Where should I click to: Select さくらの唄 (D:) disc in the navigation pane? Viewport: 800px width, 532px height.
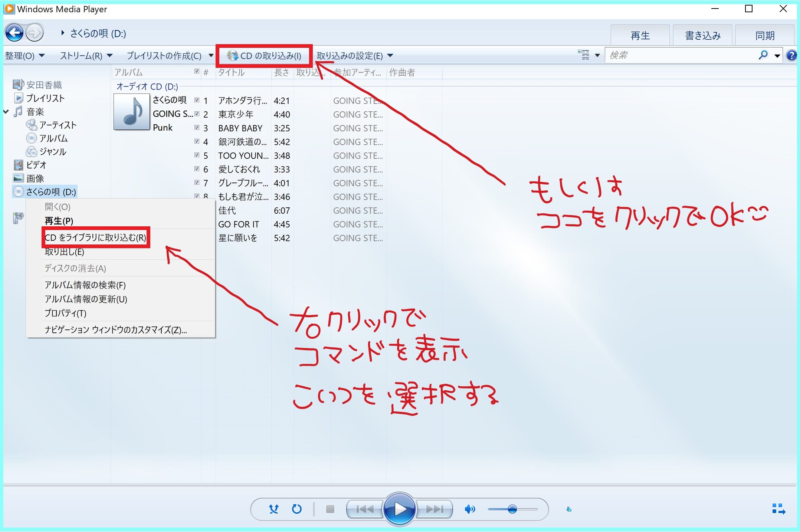pos(45,192)
